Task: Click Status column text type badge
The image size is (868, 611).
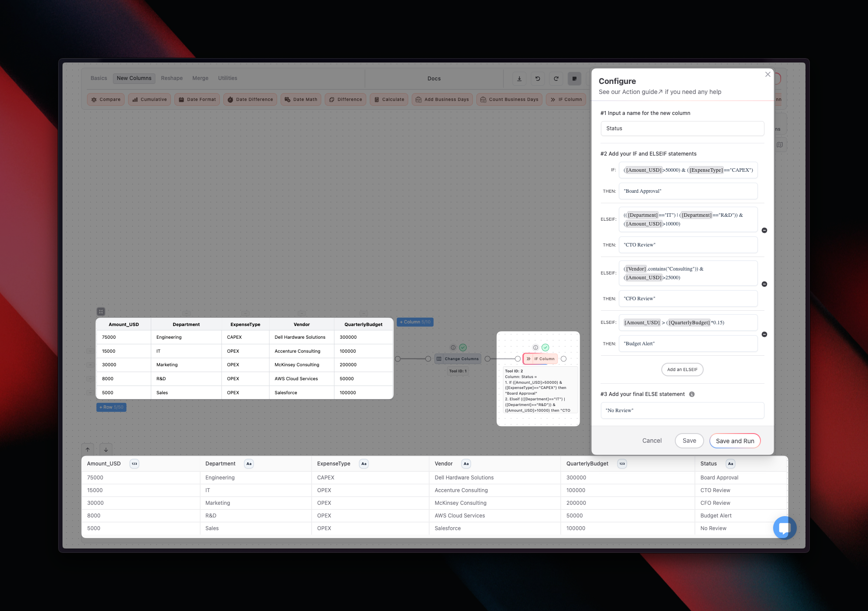Action: click(731, 464)
